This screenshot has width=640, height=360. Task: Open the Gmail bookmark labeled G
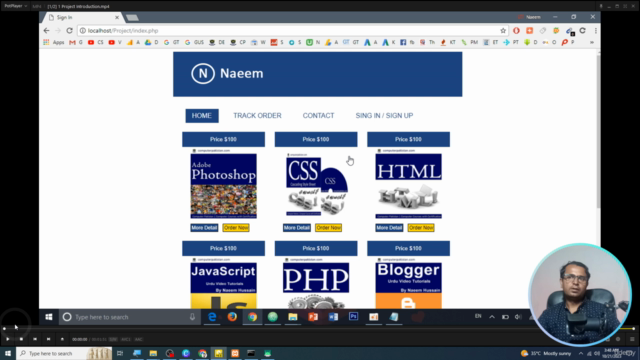point(76,42)
